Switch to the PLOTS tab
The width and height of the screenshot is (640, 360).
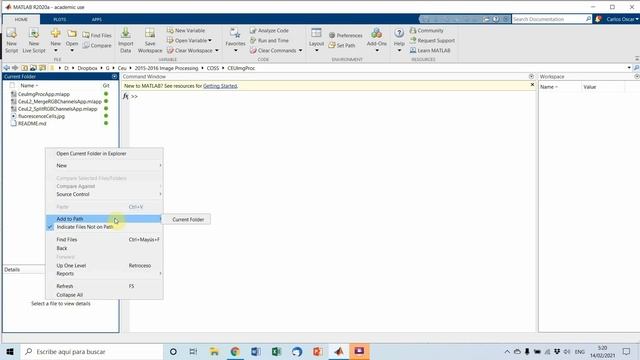coord(60,19)
